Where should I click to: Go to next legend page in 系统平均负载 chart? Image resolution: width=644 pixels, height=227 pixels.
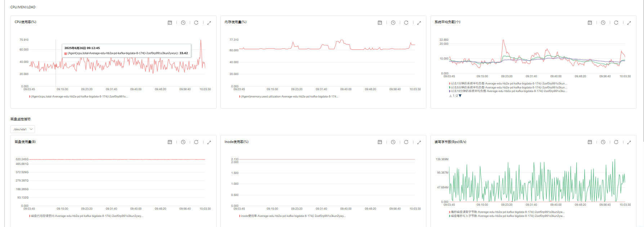(460, 96)
